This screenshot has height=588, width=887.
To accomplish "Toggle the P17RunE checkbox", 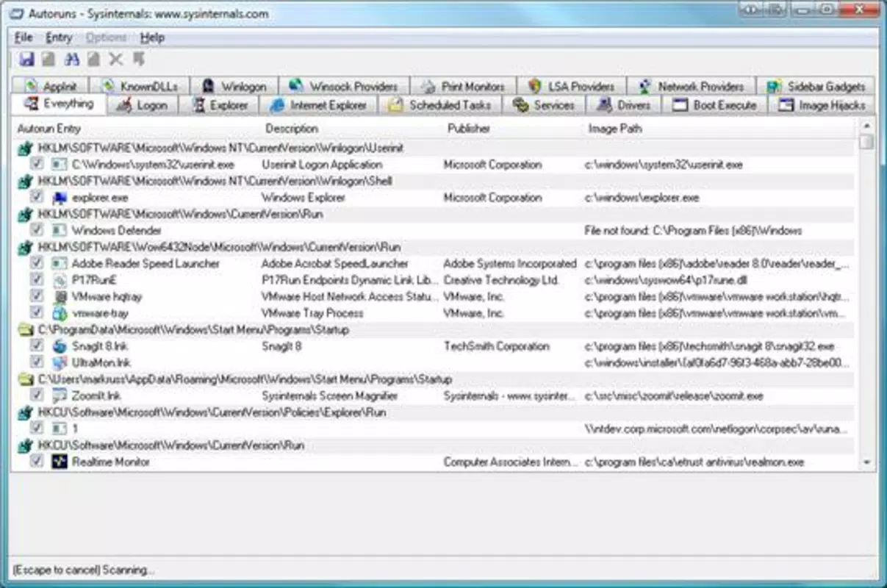I will [36, 280].
